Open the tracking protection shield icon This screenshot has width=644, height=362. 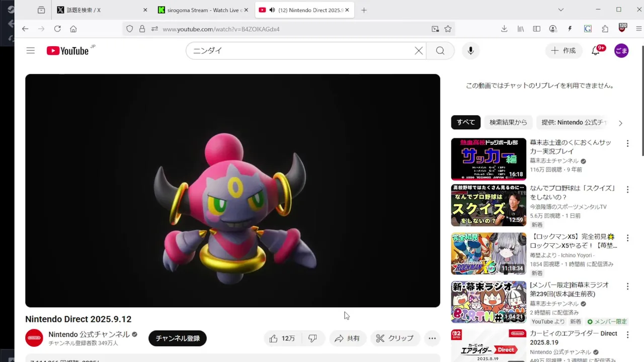coord(130,29)
